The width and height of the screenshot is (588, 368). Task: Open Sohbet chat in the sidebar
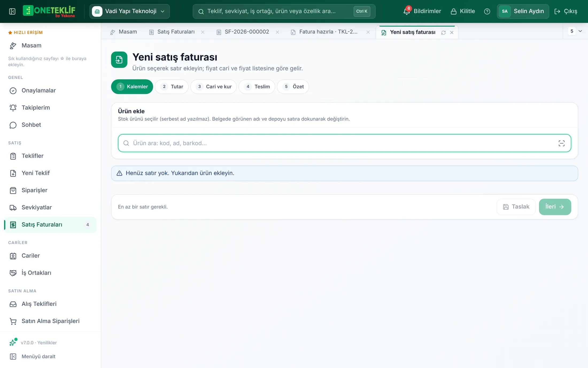click(x=50, y=125)
